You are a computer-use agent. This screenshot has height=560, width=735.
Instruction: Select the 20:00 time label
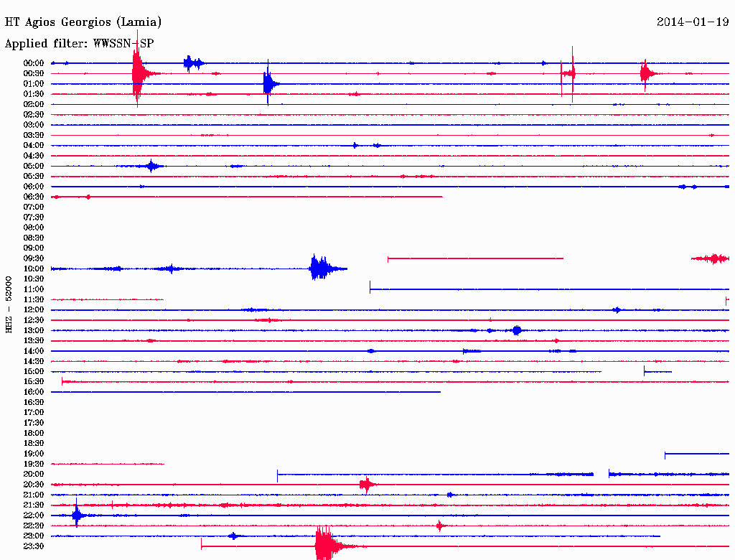(33, 474)
